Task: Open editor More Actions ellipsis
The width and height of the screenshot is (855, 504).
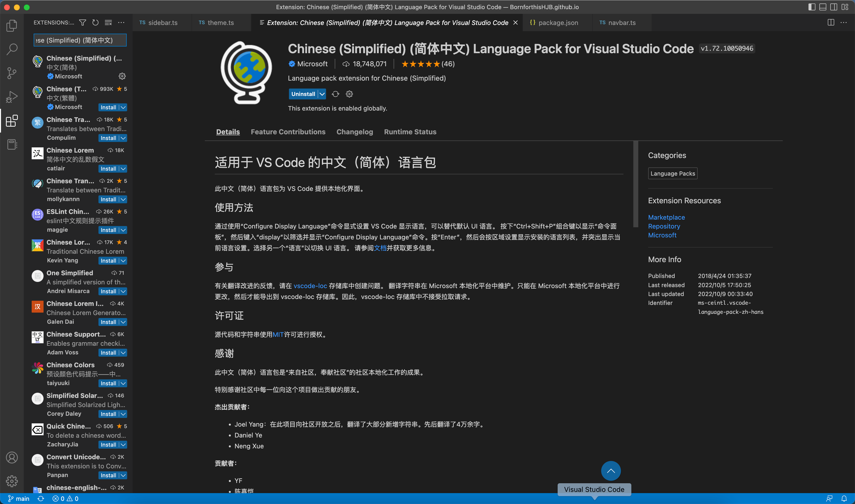Action: tap(844, 23)
